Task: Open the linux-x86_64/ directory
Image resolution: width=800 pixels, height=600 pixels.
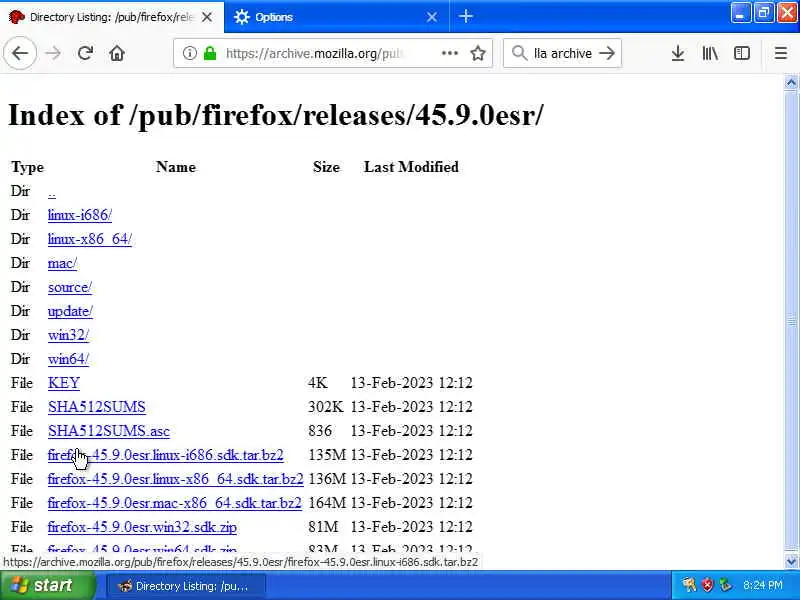Action: pos(90,239)
